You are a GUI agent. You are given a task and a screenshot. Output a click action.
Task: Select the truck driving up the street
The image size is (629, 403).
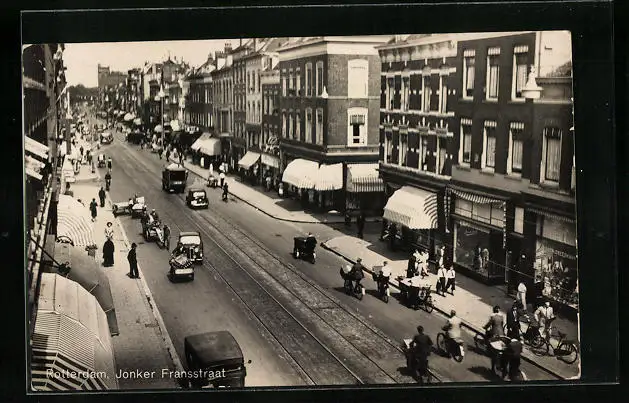[x=174, y=178]
